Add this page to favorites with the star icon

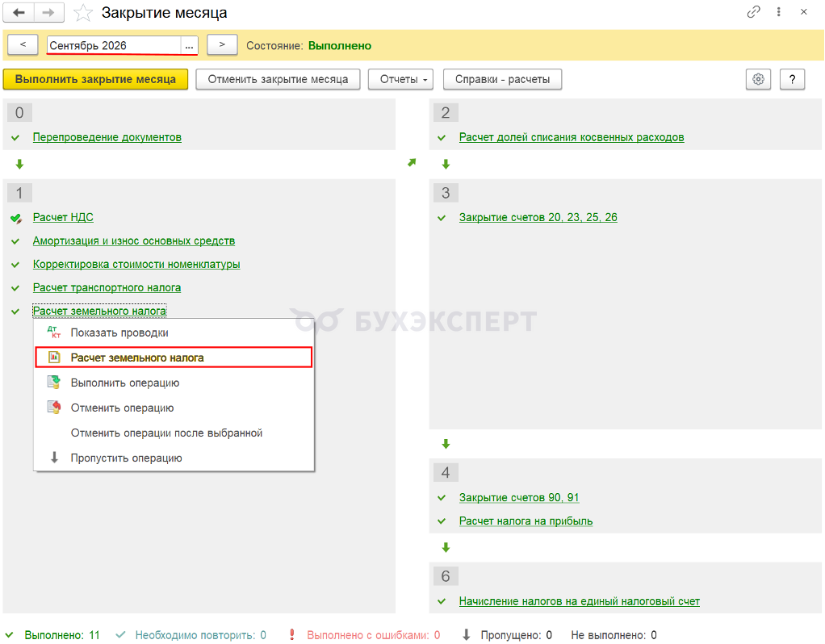coord(82,13)
